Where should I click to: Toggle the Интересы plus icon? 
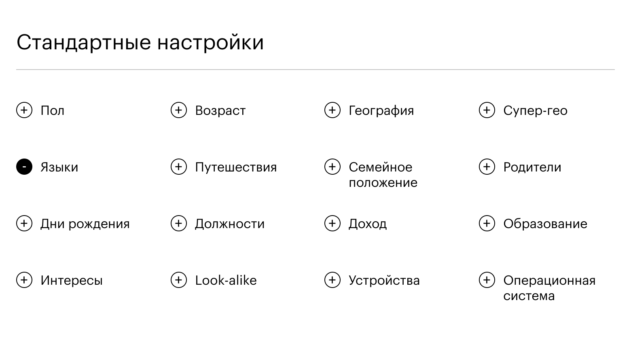[24, 280]
